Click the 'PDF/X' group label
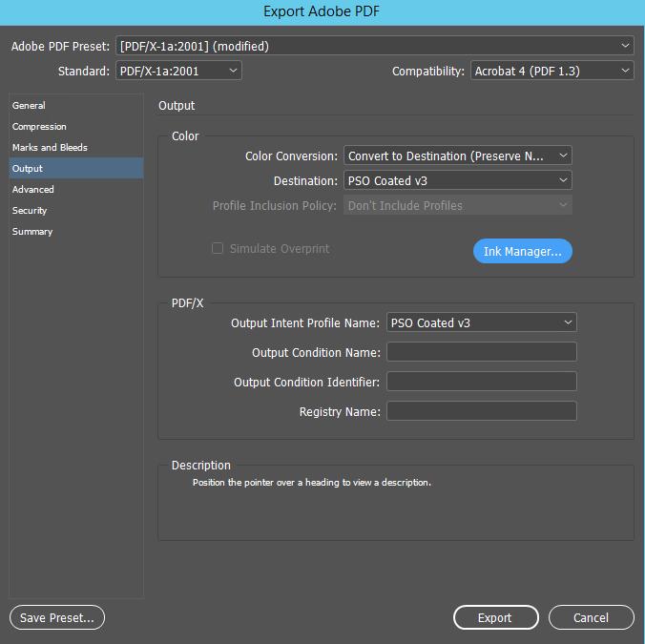The image size is (645, 644). (187, 303)
